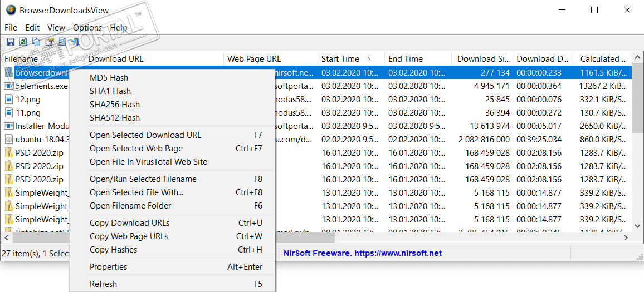Click the Refresh toolbar icon
This screenshot has height=292, width=644.
pyautogui.click(x=23, y=42)
